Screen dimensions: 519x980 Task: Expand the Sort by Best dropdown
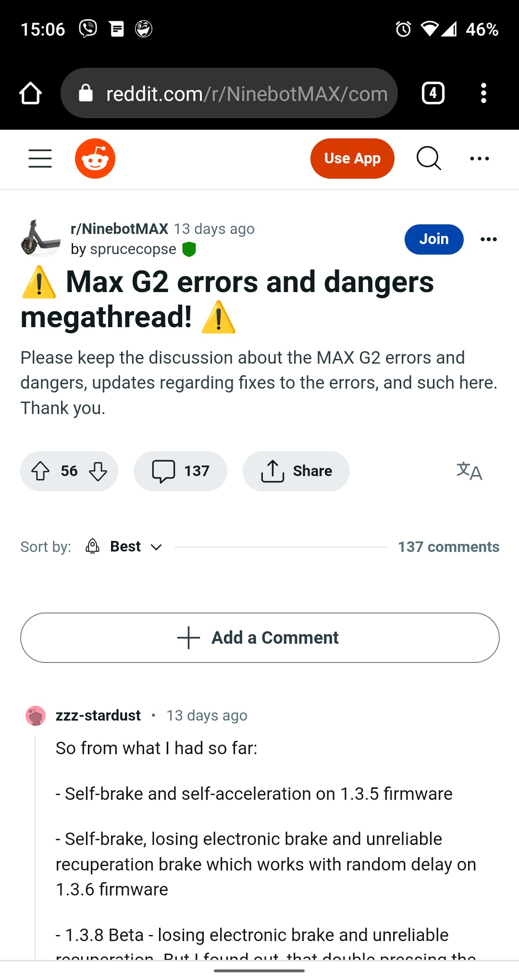pyautogui.click(x=125, y=547)
